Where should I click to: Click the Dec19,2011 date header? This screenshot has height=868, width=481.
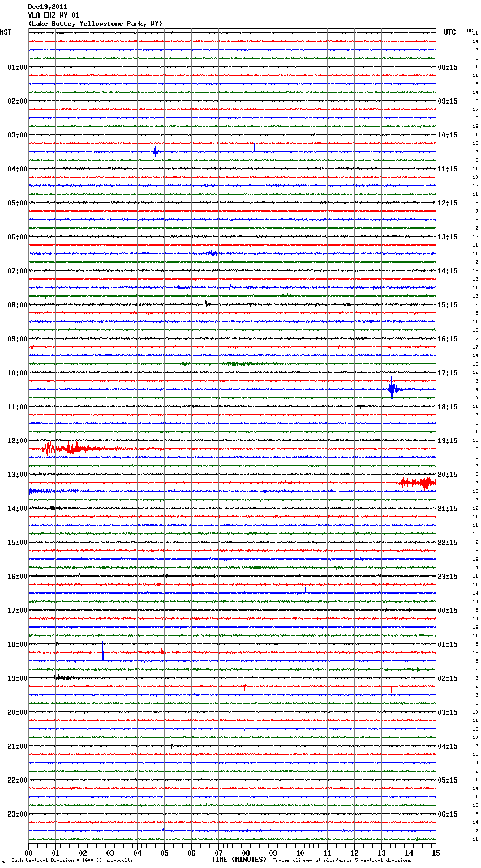pyautogui.click(x=48, y=7)
